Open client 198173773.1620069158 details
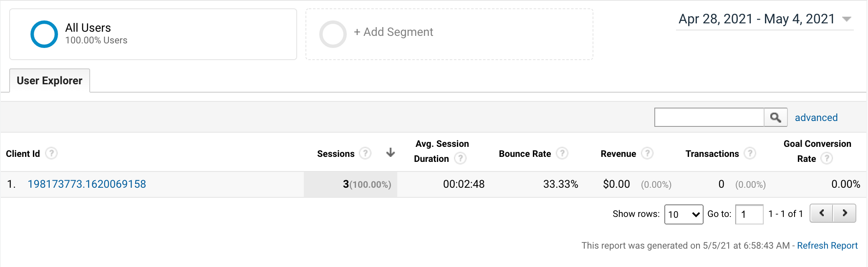The image size is (868, 267). pyautogui.click(x=87, y=184)
